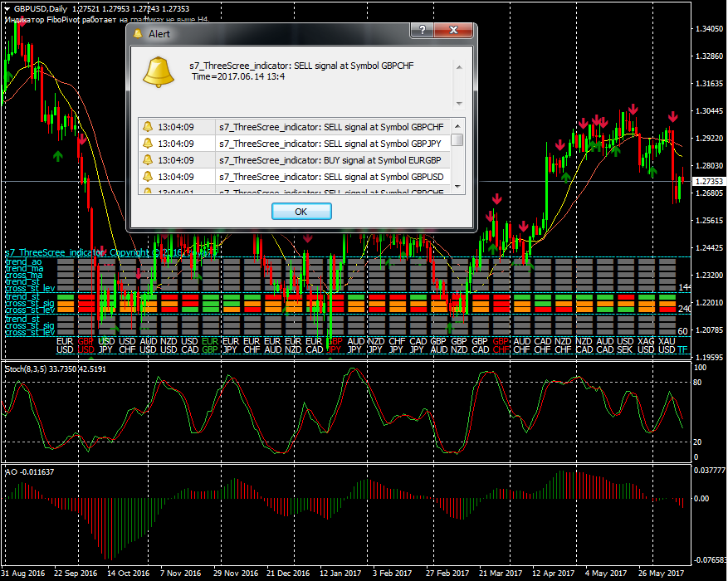Click the NZD CAD symbol label
The height and width of the screenshot is (581, 728).
[584, 345]
